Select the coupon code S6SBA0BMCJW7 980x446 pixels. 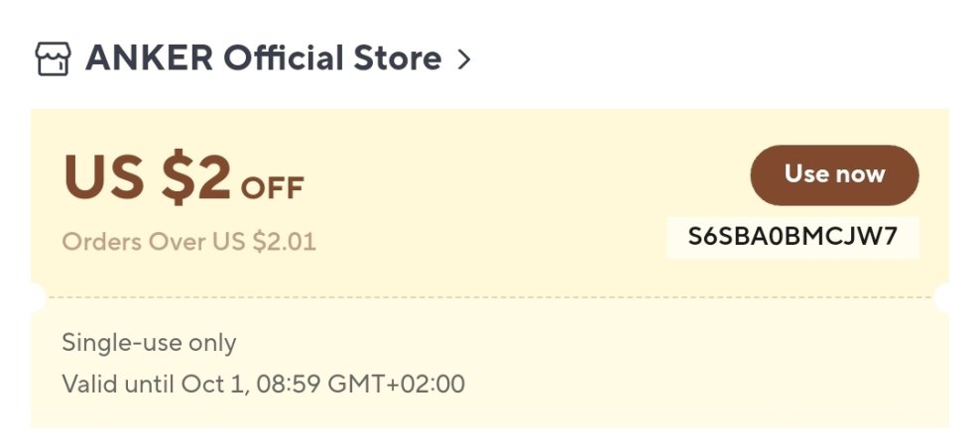click(793, 237)
